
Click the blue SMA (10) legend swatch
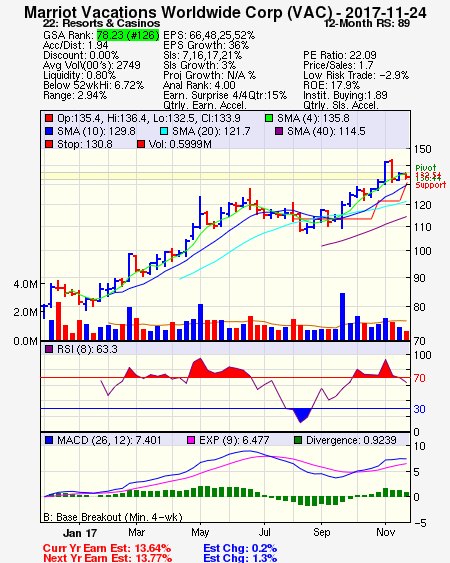49,131
